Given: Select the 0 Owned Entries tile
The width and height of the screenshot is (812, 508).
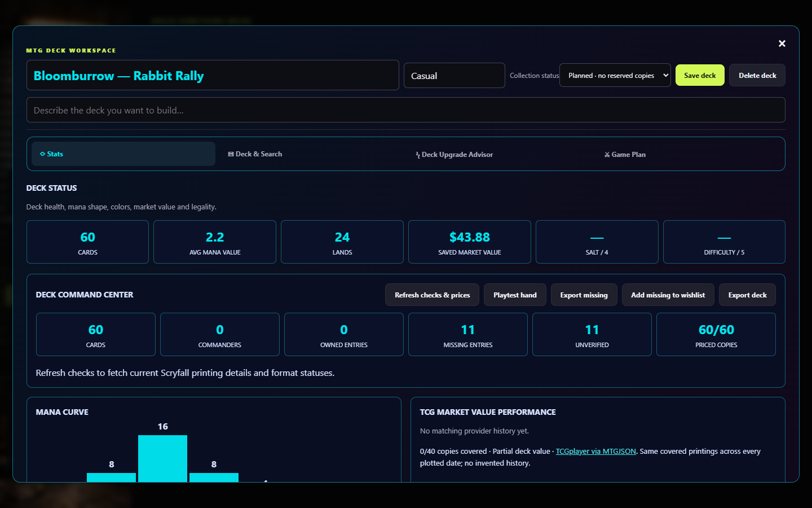Looking at the screenshot, I should [344, 335].
